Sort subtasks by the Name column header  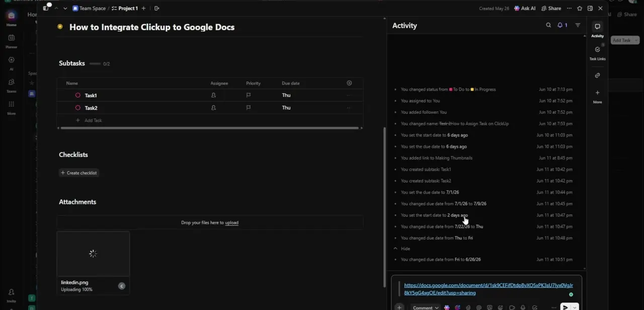(72, 83)
